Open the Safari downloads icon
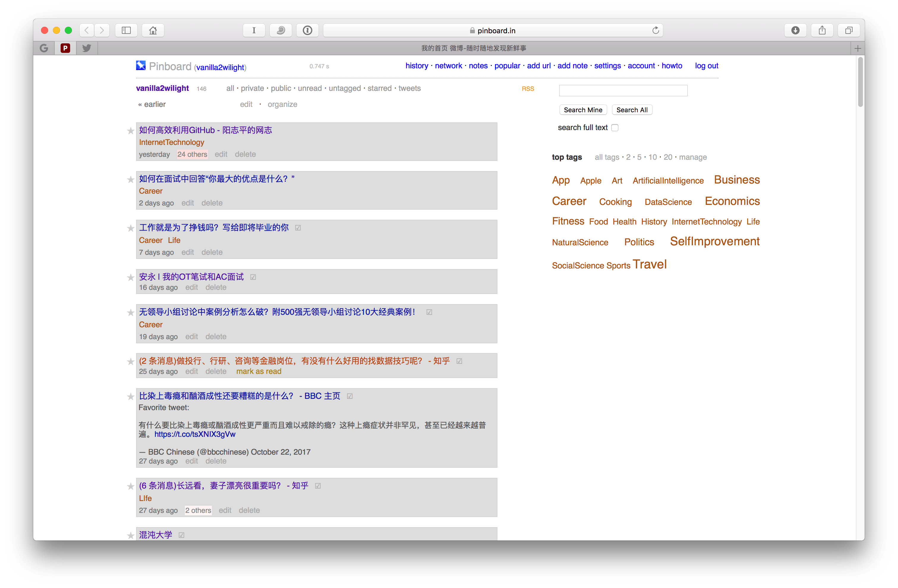Screen dimensions: 898x588 click(x=795, y=30)
